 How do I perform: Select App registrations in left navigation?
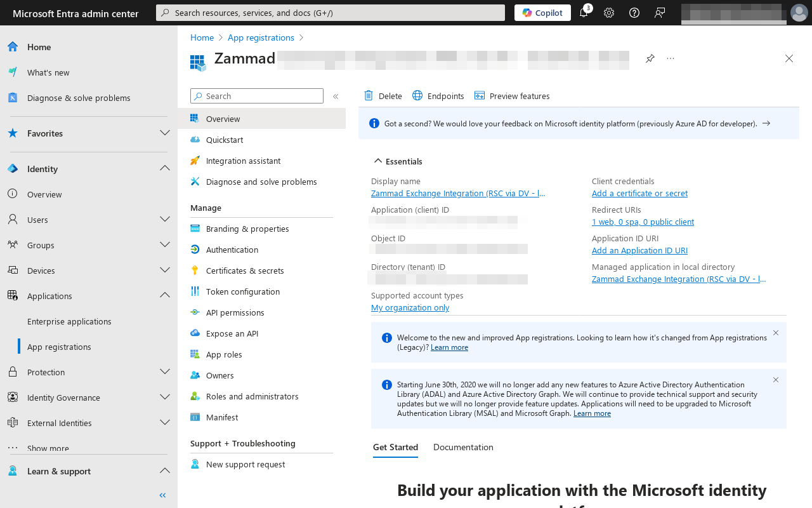(x=89, y=347)
